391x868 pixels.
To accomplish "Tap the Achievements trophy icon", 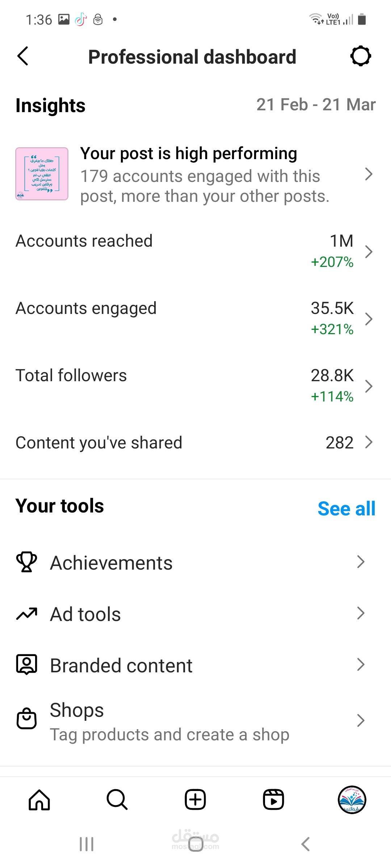I will (26, 562).
